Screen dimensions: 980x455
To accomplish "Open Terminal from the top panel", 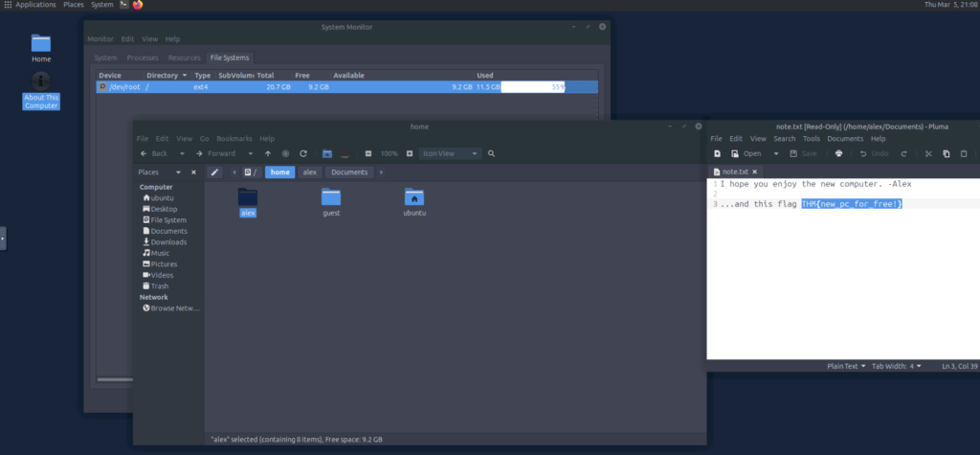I will click(123, 5).
